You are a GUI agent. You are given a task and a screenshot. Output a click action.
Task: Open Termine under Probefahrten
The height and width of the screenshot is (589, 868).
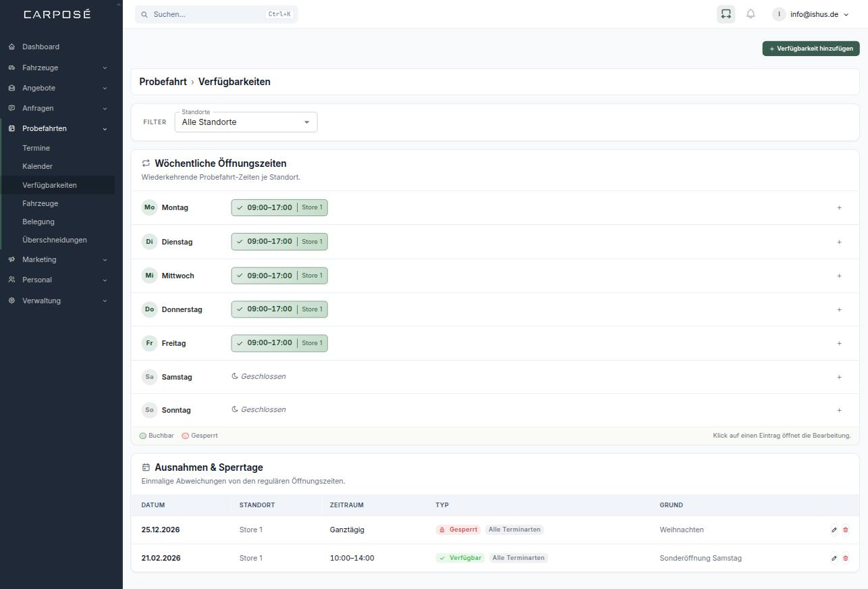57,148
